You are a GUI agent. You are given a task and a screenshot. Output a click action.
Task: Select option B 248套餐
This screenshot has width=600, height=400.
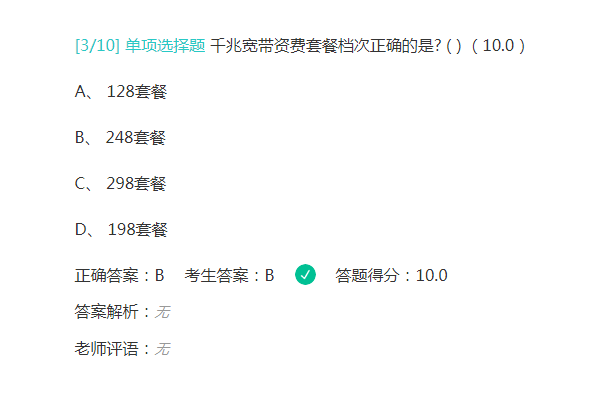point(120,137)
